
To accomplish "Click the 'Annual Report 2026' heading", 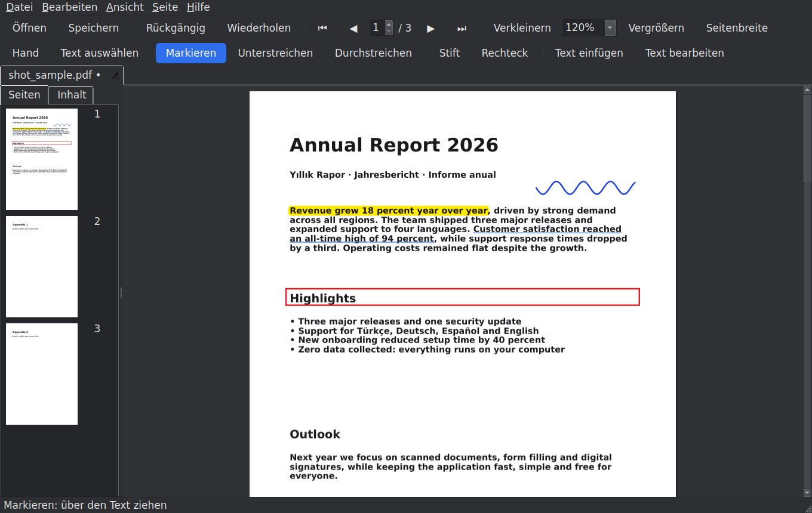I will tap(393, 145).
